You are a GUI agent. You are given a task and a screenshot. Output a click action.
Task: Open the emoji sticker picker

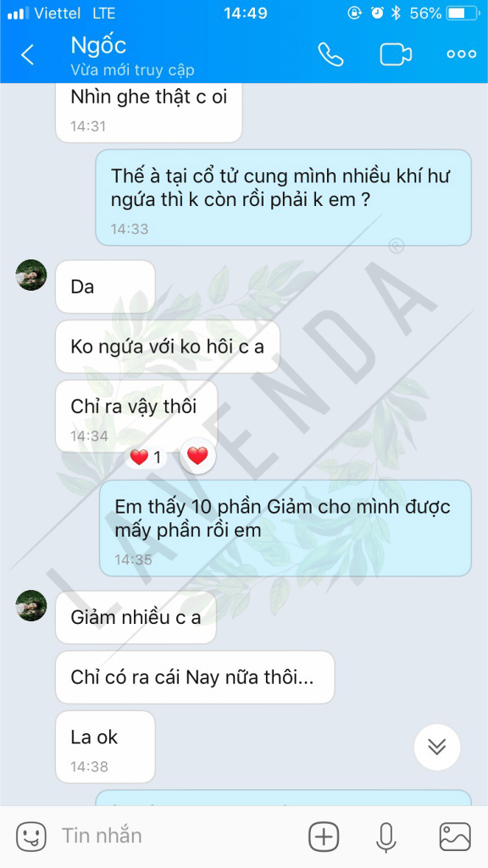point(31,836)
